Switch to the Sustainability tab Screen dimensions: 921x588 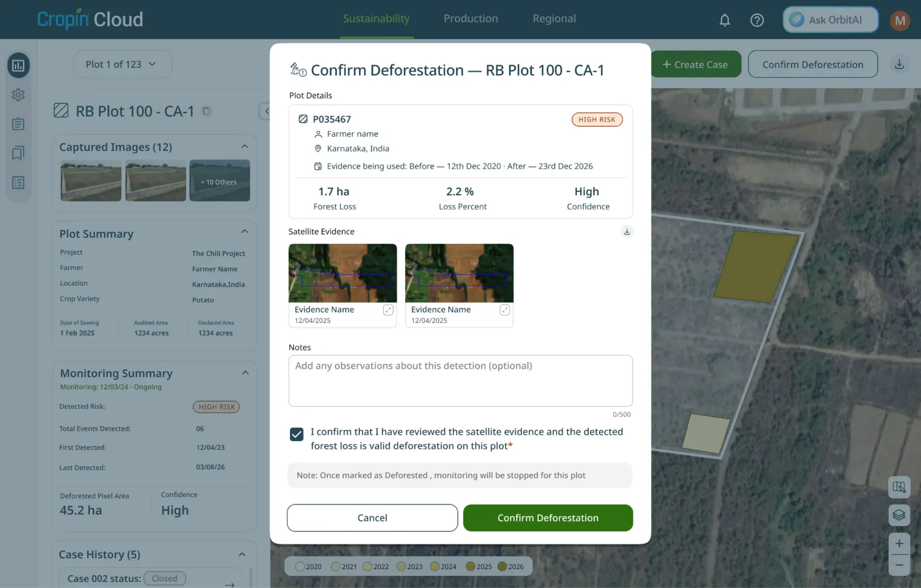pos(376,19)
